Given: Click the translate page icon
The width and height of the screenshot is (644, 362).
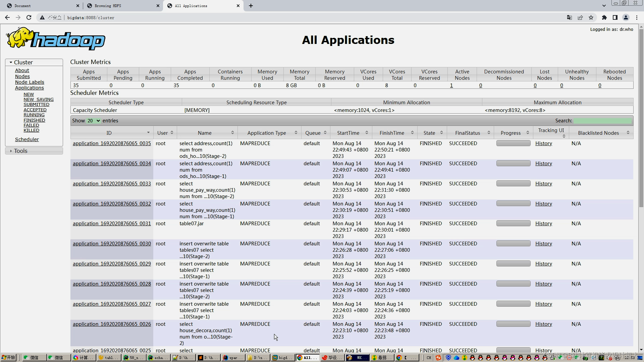Looking at the screenshot, I should tap(570, 17).
